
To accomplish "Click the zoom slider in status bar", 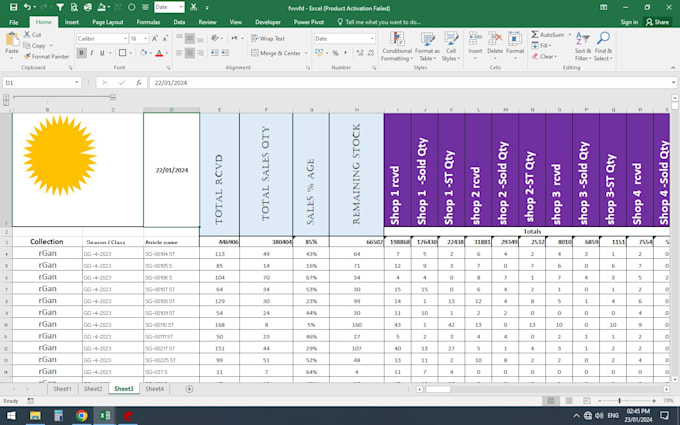I will 619,401.
